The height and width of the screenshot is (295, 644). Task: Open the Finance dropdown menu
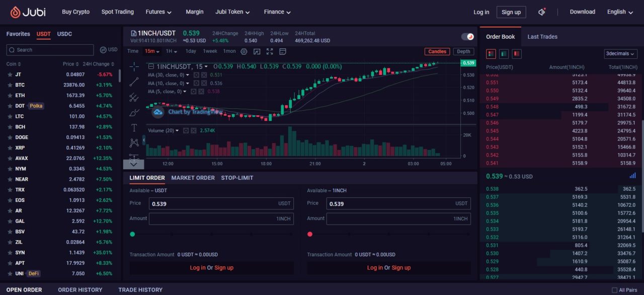coord(277,12)
